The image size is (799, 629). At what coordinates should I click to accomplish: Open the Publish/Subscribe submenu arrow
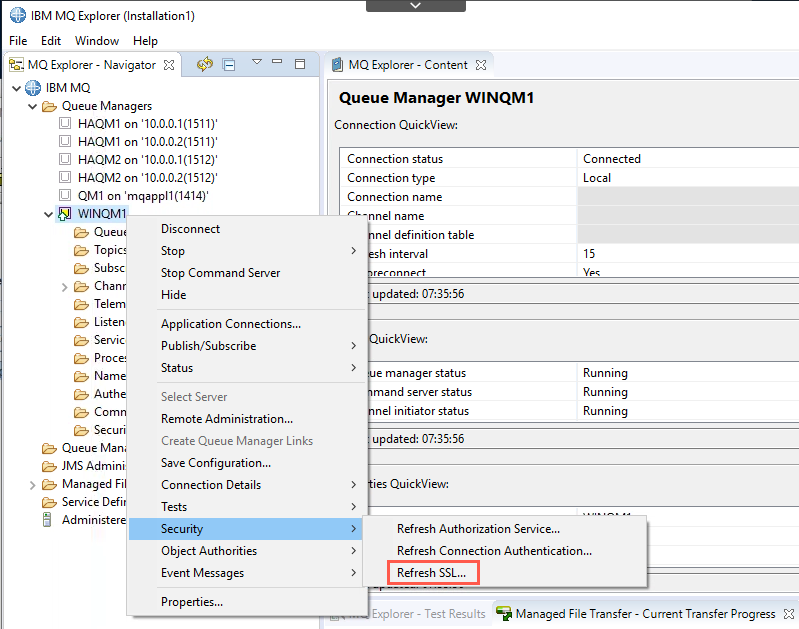pyautogui.click(x=354, y=346)
